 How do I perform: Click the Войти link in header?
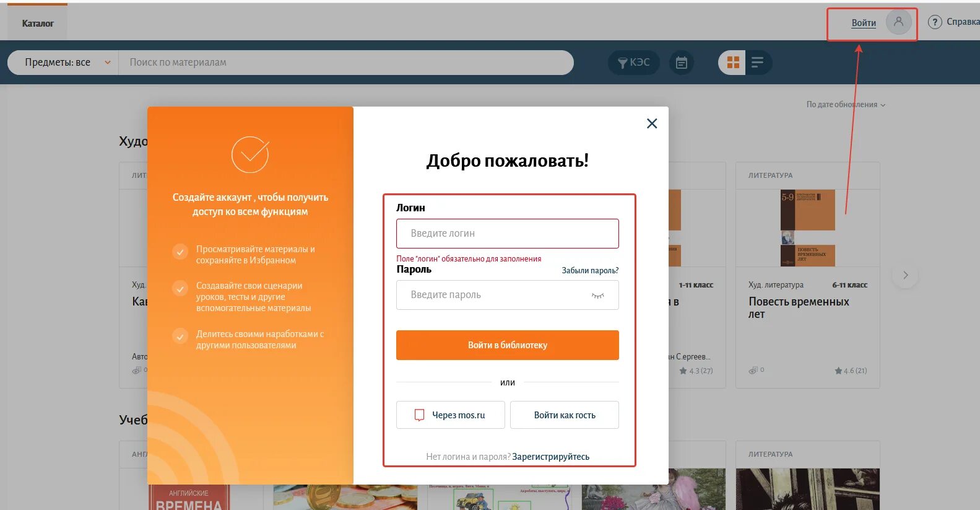point(864,23)
